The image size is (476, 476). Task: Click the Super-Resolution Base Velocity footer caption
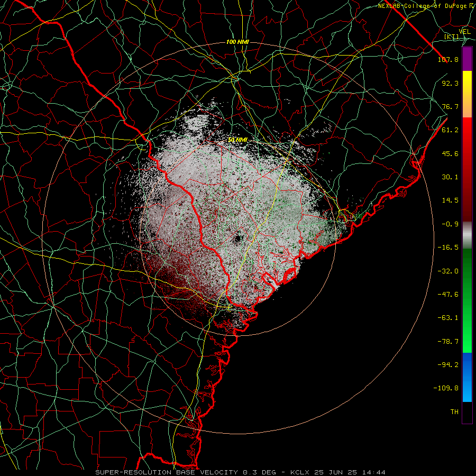(241, 472)
